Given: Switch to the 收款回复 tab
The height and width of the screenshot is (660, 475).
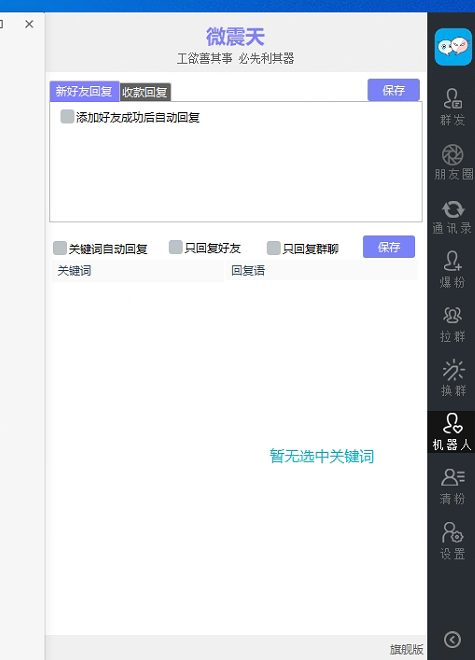Looking at the screenshot, I should [145, 92].
